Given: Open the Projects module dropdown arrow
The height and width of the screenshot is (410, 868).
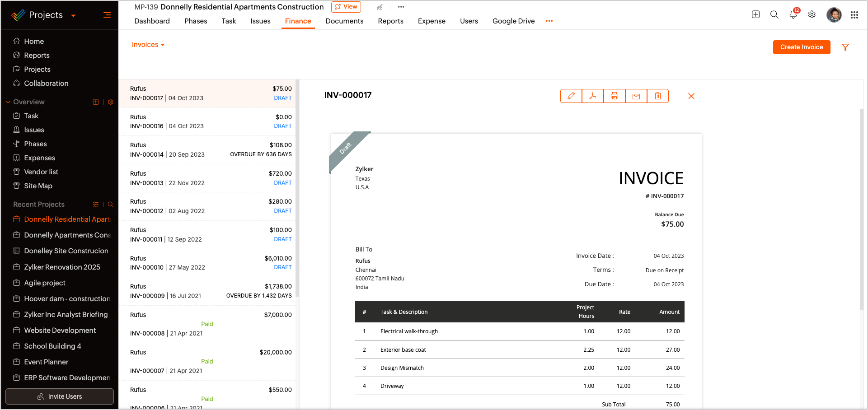Looking at the screenshot, I should (x=73, y=15).
